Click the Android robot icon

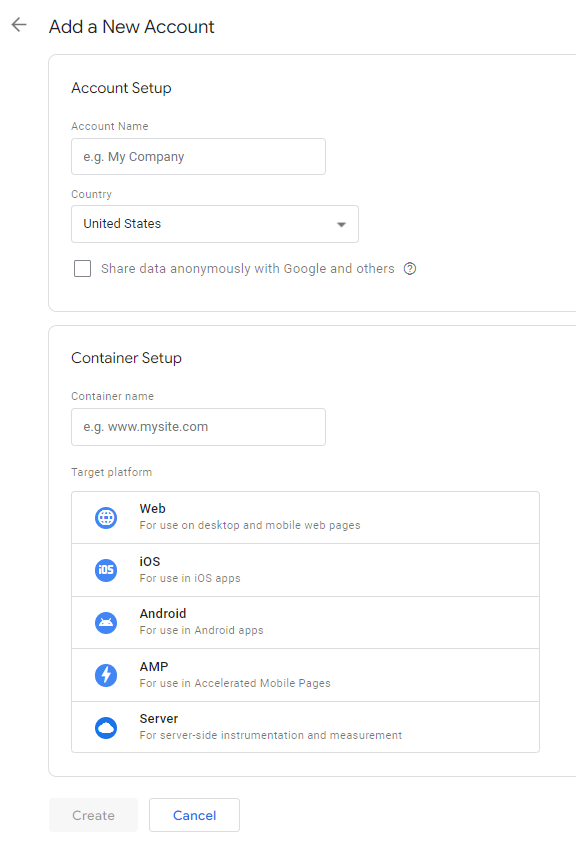coord(106,623)
